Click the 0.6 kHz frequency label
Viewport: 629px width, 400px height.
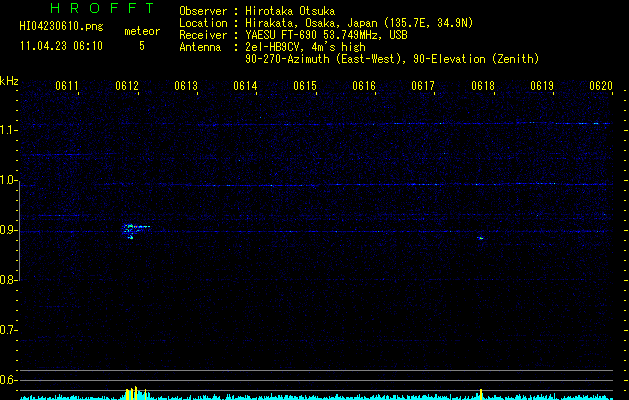(8, 380)
